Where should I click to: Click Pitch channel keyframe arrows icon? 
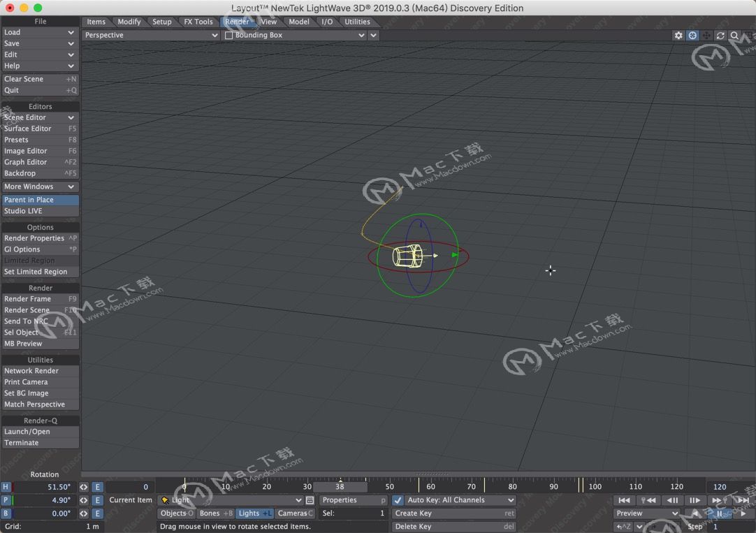pyautogui.click(x=83, y=500)
